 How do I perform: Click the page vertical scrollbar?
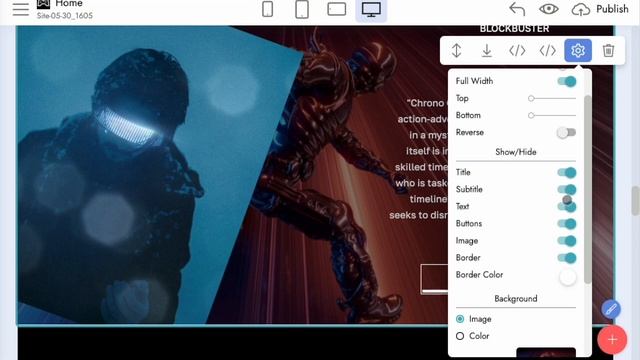pyautogui.click(x=636, y=200)
